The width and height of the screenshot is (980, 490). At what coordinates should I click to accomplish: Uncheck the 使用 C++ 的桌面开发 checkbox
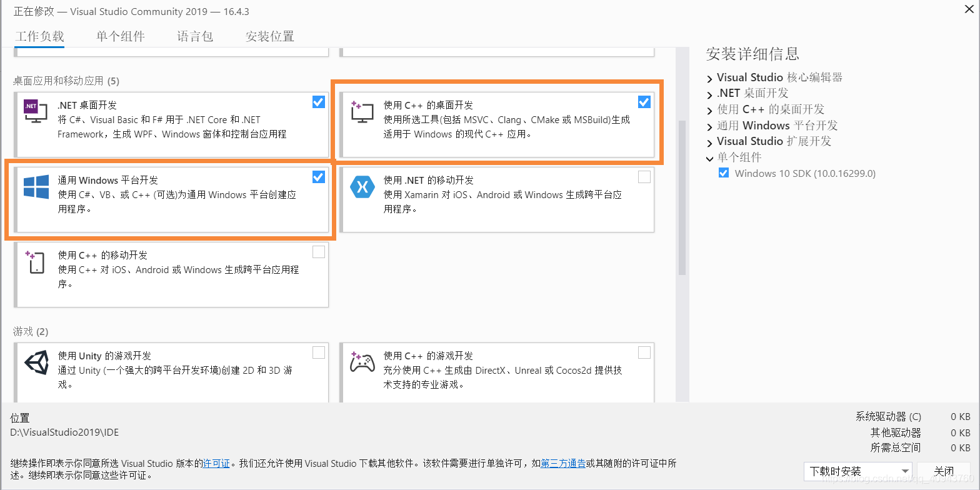644,102
